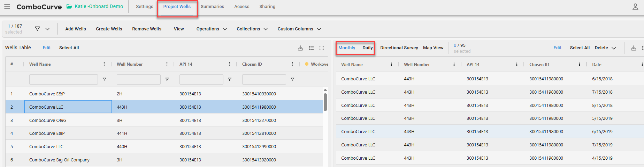Open the Directional Survey tab

pyautogui.click(x=399, y=48)
